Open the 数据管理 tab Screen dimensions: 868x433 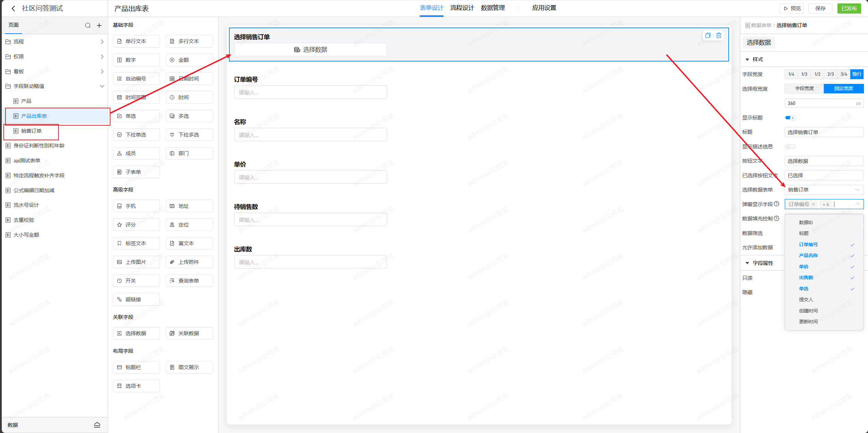(493, 8)
